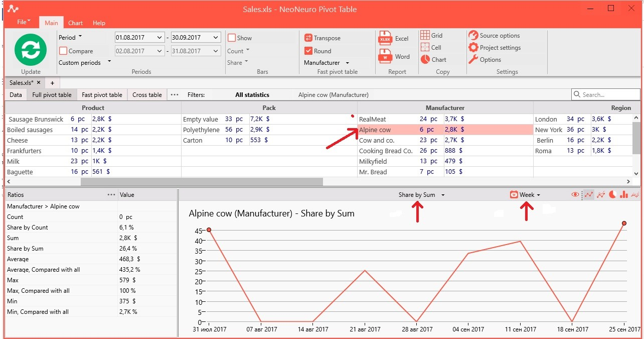Select the bar chart type

click(624, 195)
